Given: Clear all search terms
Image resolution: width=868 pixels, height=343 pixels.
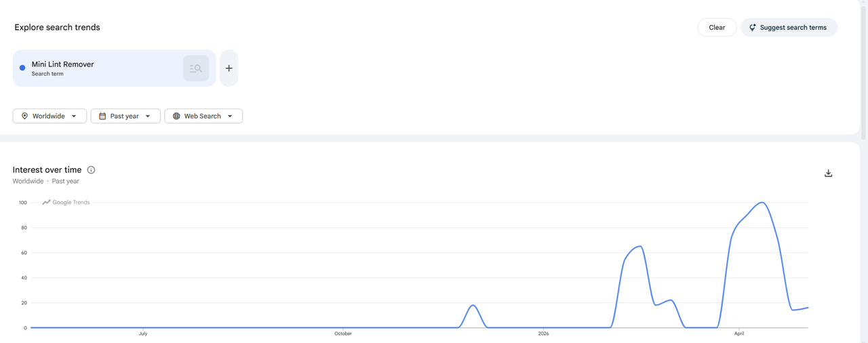Looking at the screenshot, I should pos(717,28).
